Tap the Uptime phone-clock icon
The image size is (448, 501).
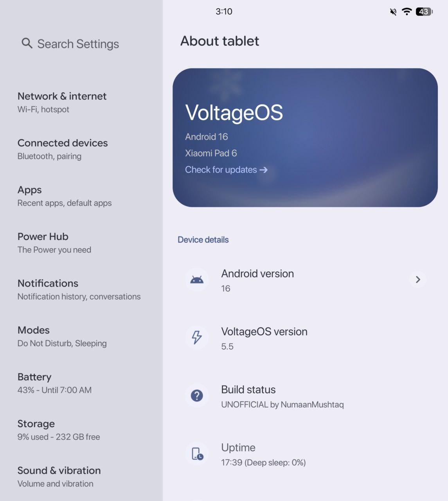(x=197, y=454)
